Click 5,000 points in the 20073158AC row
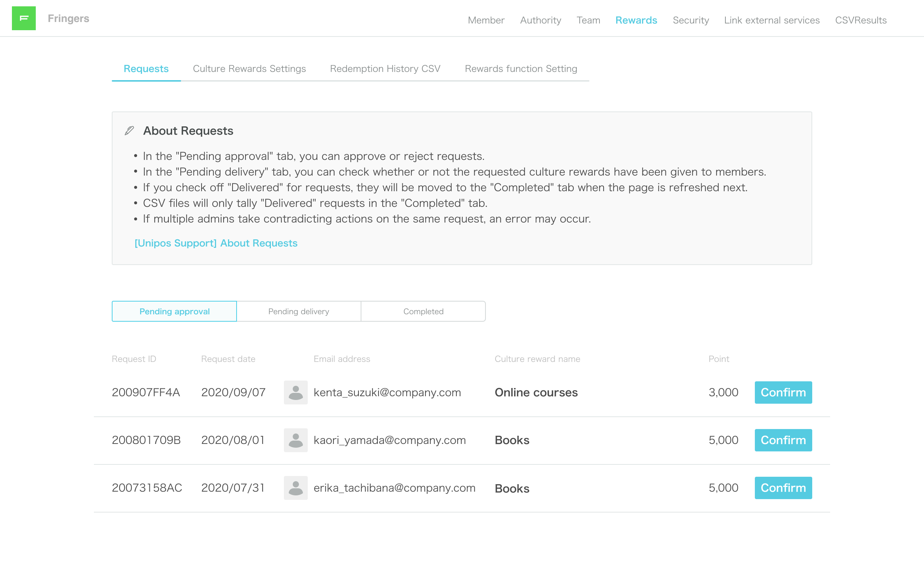The image size is (924, 580). click(723, 488)
